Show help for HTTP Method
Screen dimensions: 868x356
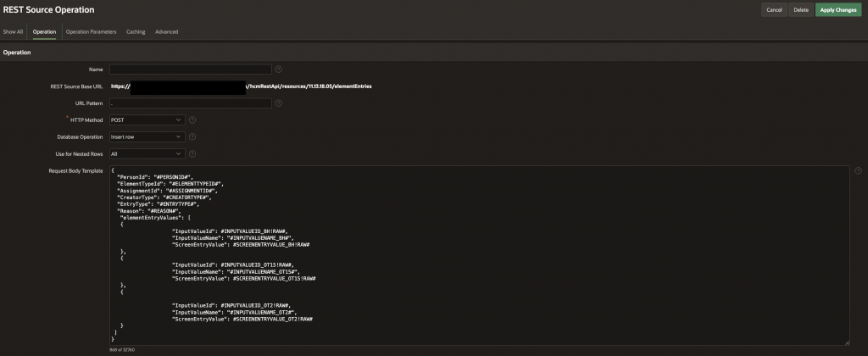click(192, 120)
